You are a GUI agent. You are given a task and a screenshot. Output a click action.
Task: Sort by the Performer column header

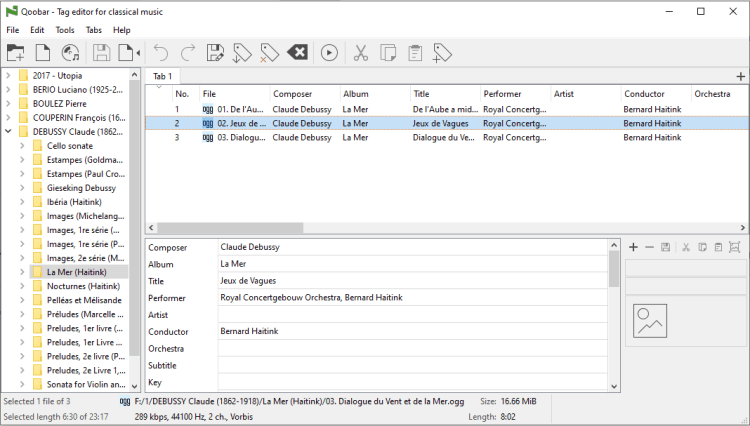coord(515,94)
